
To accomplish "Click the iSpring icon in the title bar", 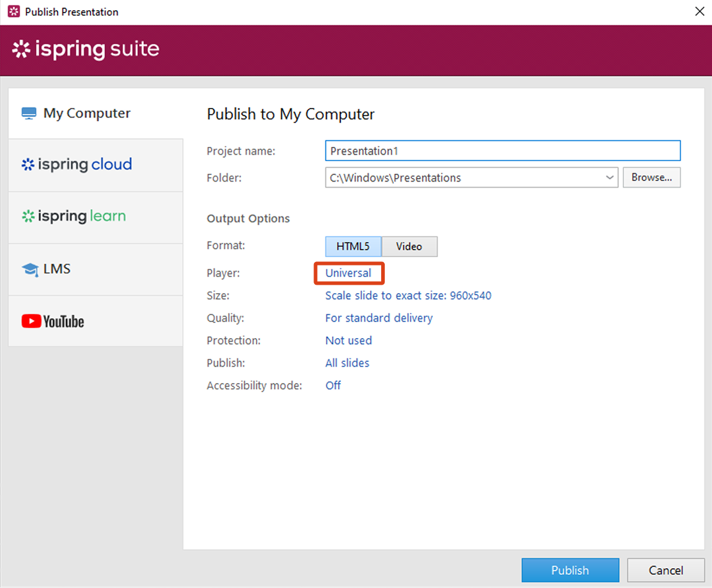I will (13, 11).
